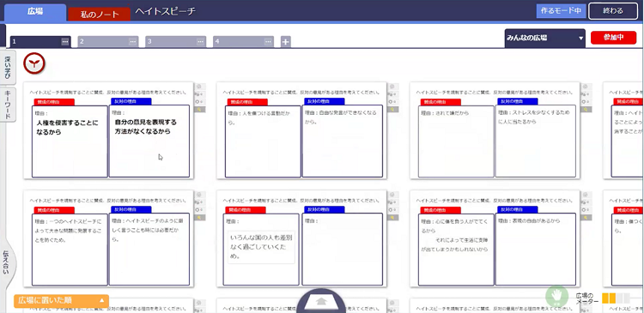Screen dimensions: 644x313
Task: Click 反対の理由 label on ストレスを少なくする card
Action: point(518,101)
